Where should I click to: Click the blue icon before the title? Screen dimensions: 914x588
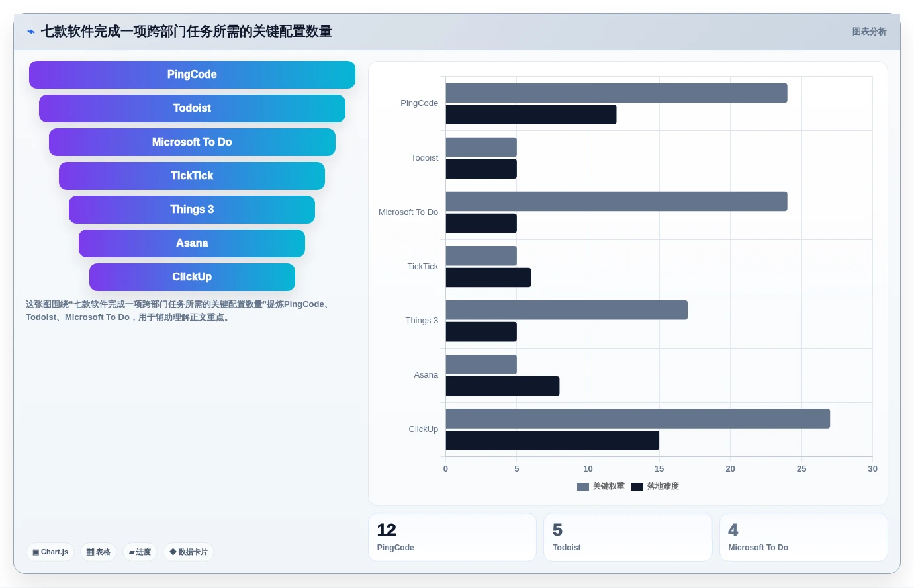point(31,32)
